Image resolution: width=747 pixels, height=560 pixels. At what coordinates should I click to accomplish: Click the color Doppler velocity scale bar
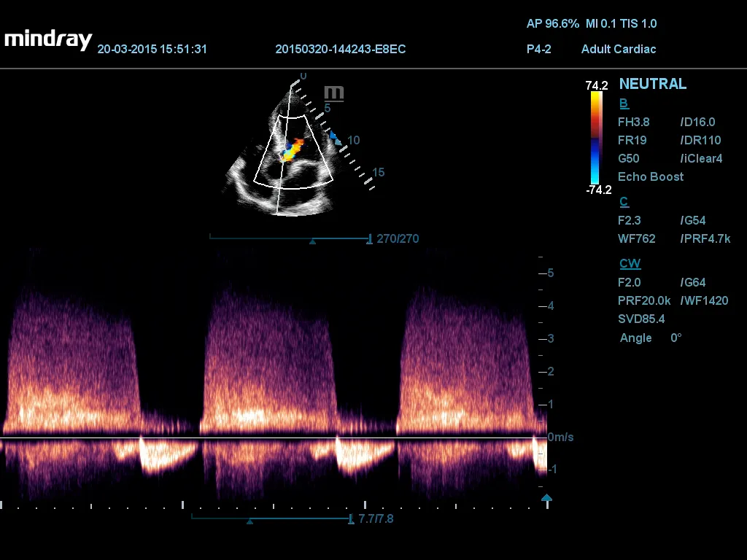click(x=596, y=138)
